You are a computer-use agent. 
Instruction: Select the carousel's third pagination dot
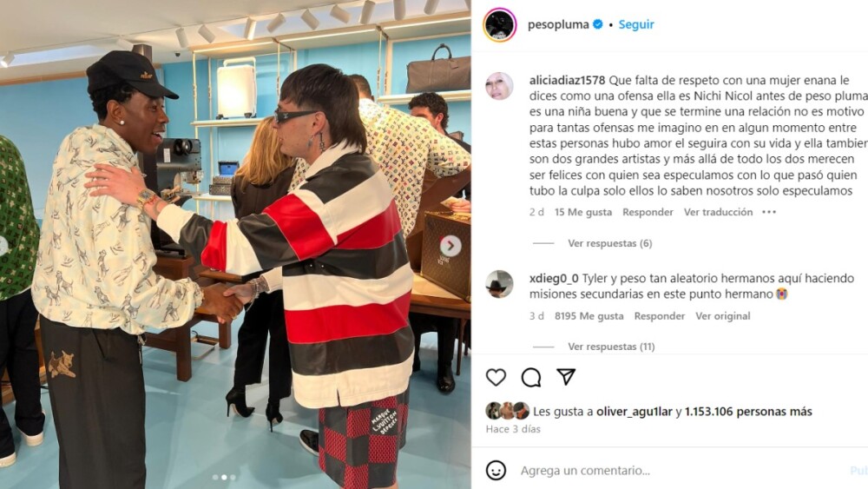pyautogui.click(x=233, y=477)
